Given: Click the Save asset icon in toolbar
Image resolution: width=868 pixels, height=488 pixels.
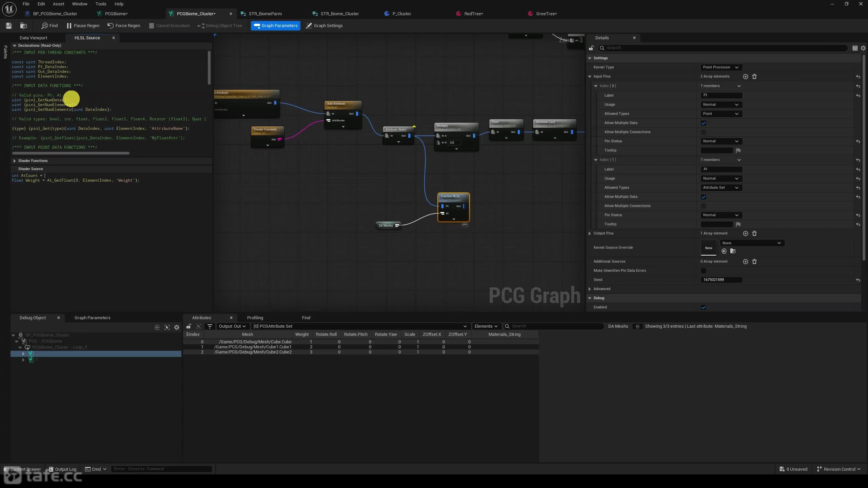Looking at the screenshot, I should pyautogui.click(x=9, y=26).
